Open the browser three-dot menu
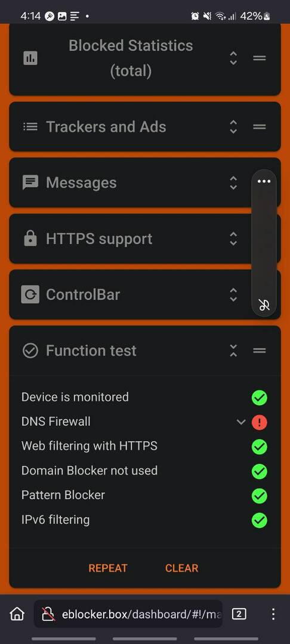Screen dimensions: 290x644 [273, 614]
